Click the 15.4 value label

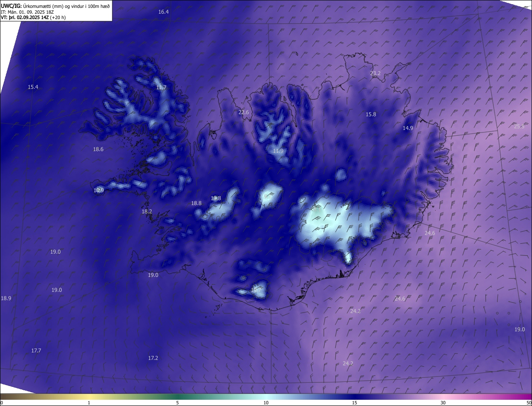33,87
